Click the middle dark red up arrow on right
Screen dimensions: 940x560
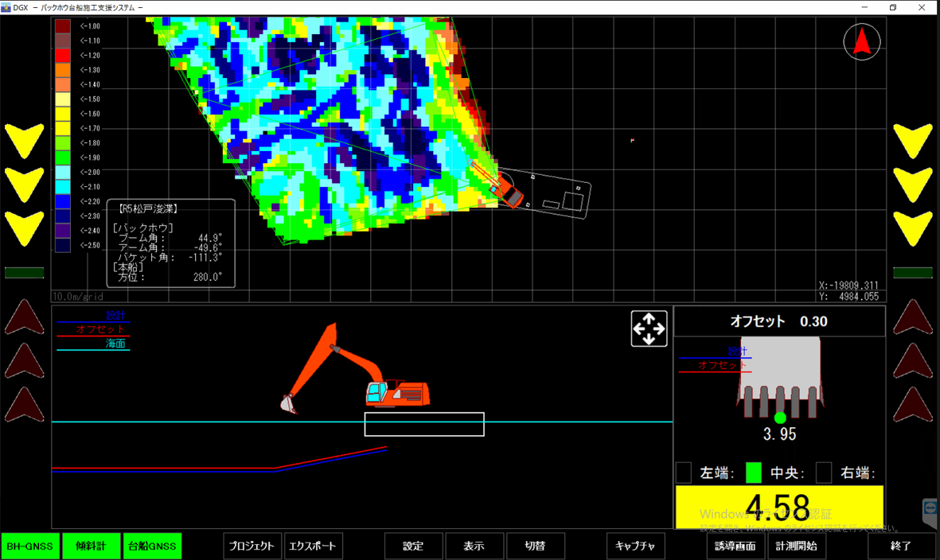(x=912, y=360)
